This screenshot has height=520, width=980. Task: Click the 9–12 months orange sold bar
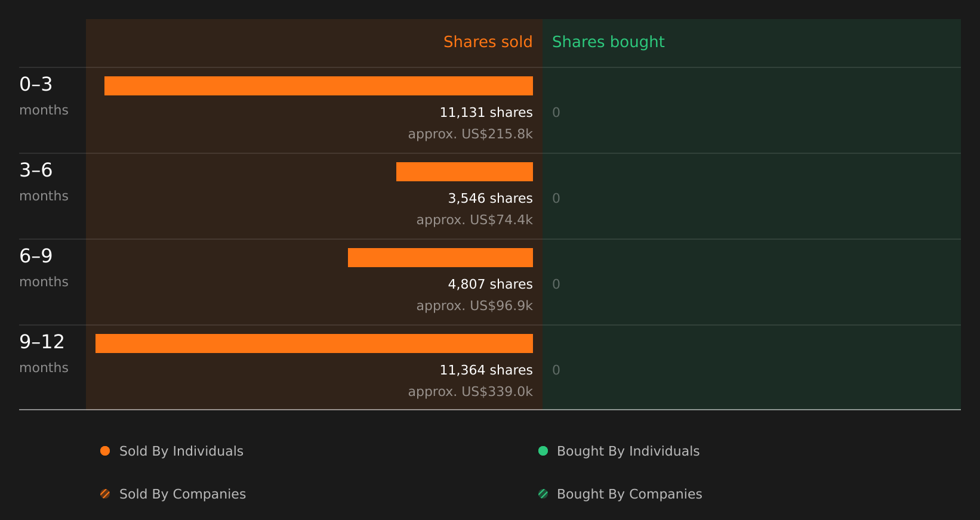coord(314,343)
